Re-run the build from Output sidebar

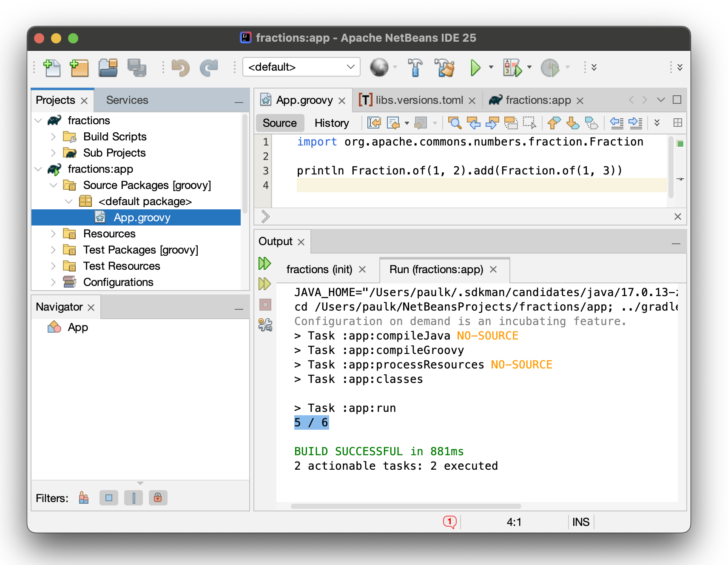coord(264,263)
